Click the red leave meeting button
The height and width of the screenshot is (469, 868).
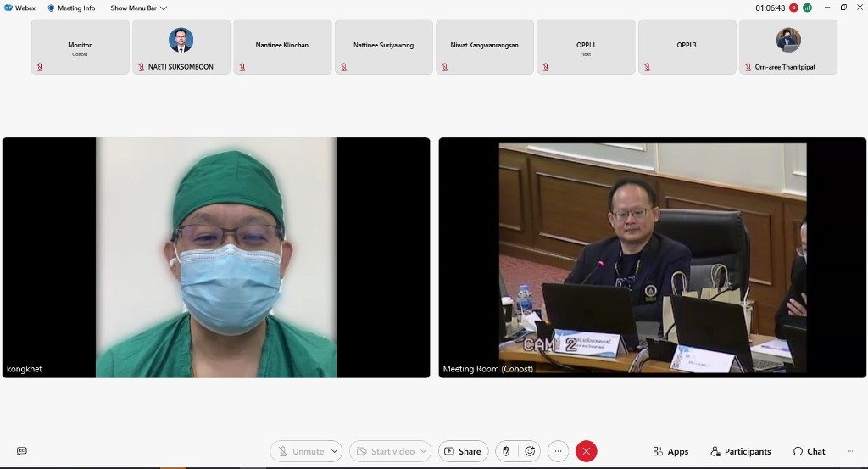tap(586, 451)
